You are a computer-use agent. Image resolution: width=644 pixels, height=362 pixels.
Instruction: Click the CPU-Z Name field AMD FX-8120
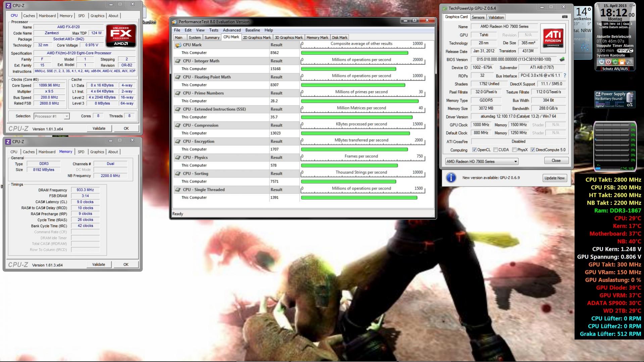click(68, 27)
